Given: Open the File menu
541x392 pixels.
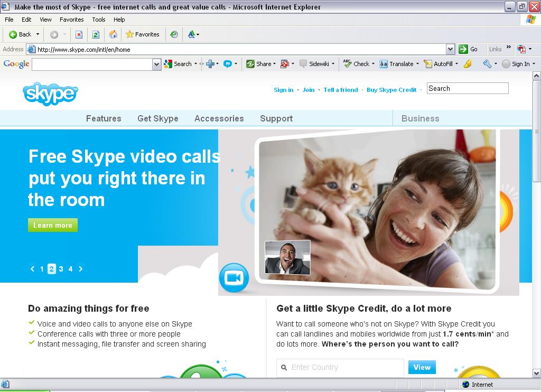Looking at the screenshot, I should (10, 20).
